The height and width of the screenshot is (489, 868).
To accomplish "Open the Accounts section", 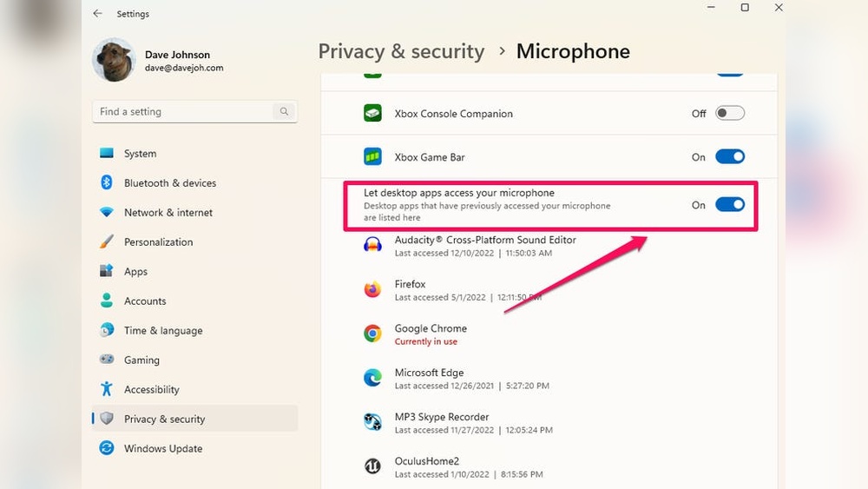I will 194,301.
